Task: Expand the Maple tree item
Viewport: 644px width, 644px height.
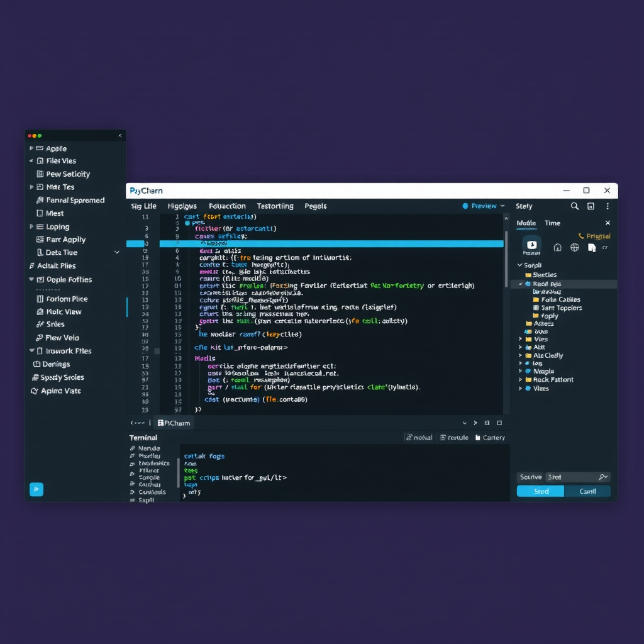Action: coord(519,371)
